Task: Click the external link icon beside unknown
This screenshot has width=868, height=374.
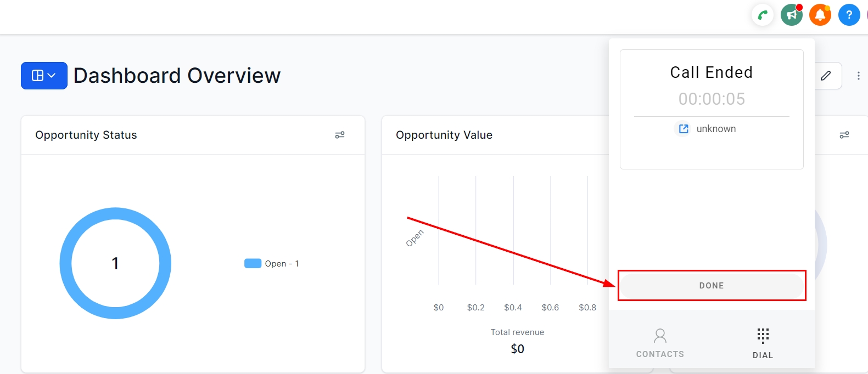Action: [x=684, y=129]
